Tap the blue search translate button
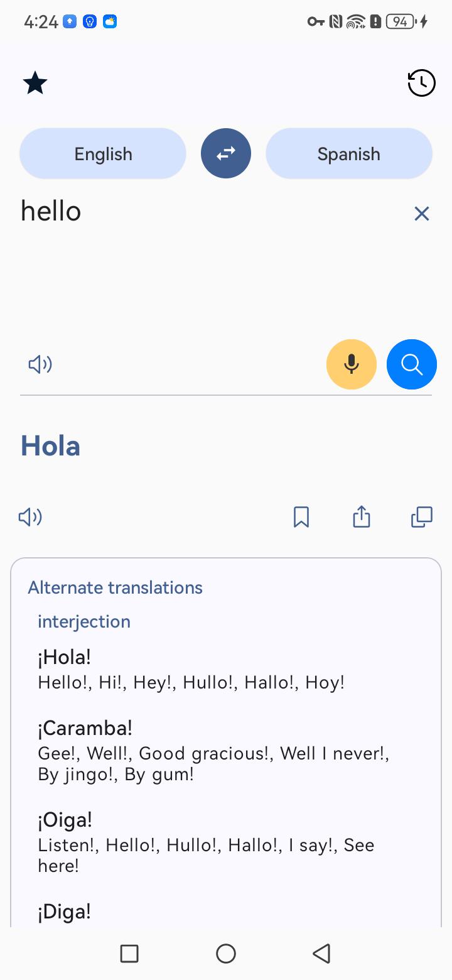Image resolution: width=452 pixels, height=980 pixels. coord(412,364)
